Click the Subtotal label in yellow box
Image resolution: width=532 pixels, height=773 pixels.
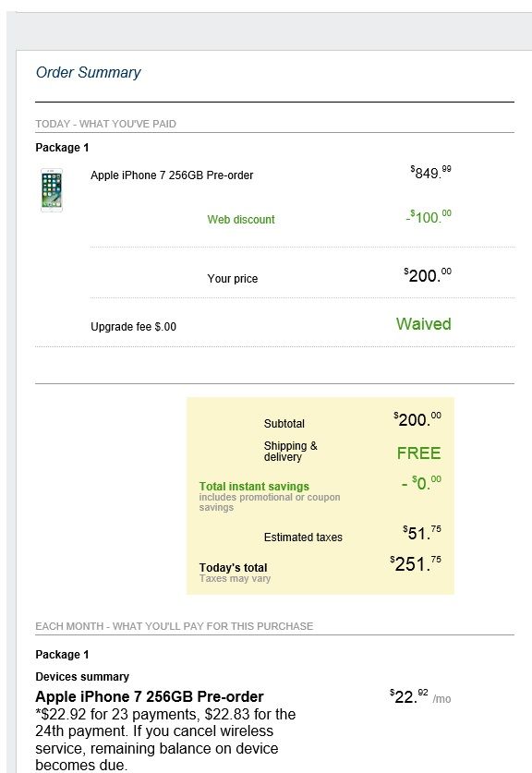click(x=284, y=424)
